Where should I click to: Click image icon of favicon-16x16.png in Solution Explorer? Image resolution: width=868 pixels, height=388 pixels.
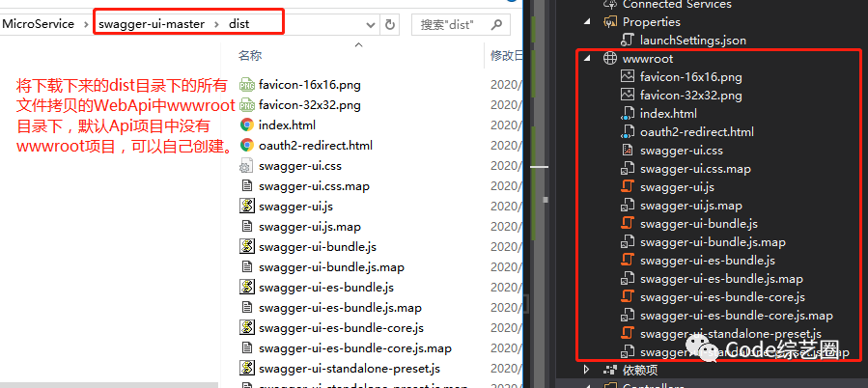coord(628,76)
